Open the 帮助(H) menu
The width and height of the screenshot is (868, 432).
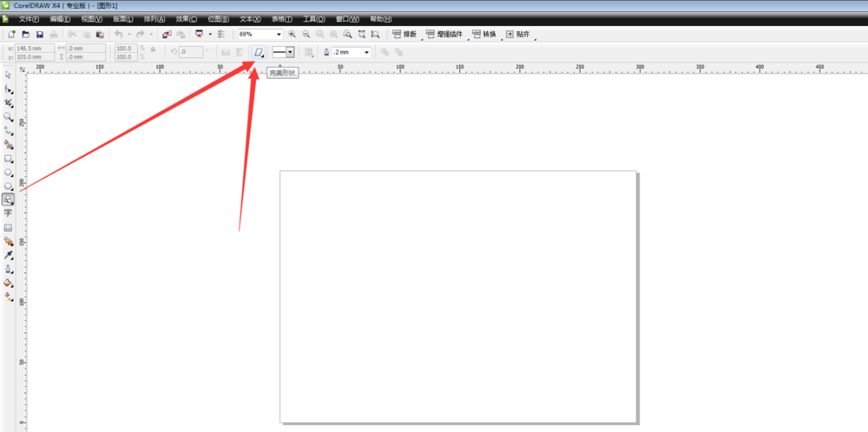pyautogui.click(x=381, y=19)
